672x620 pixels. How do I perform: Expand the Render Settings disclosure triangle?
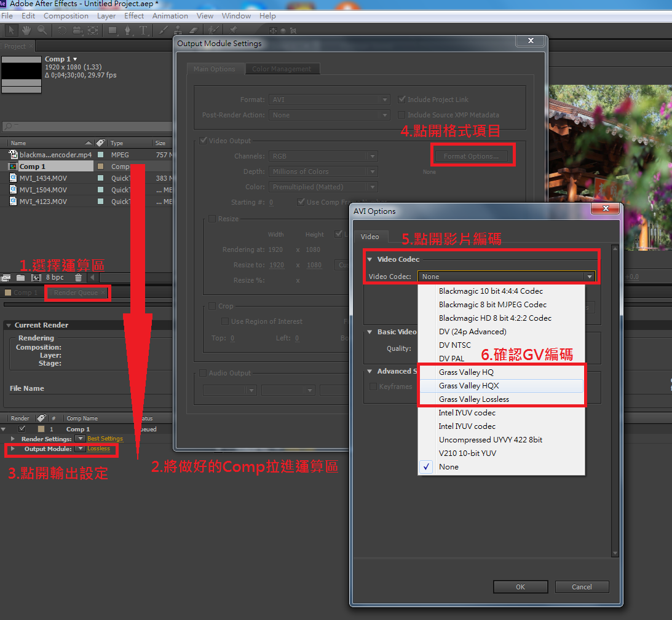14,439
